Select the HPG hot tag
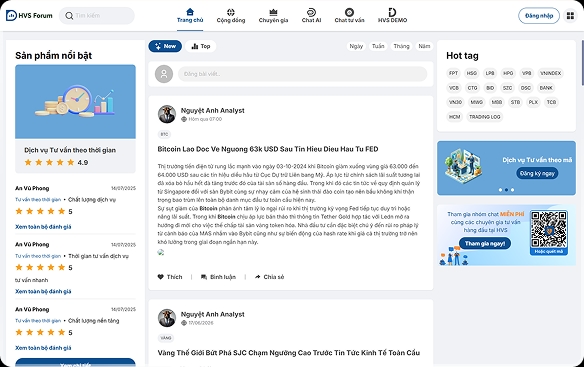 [x=508, y=73]
